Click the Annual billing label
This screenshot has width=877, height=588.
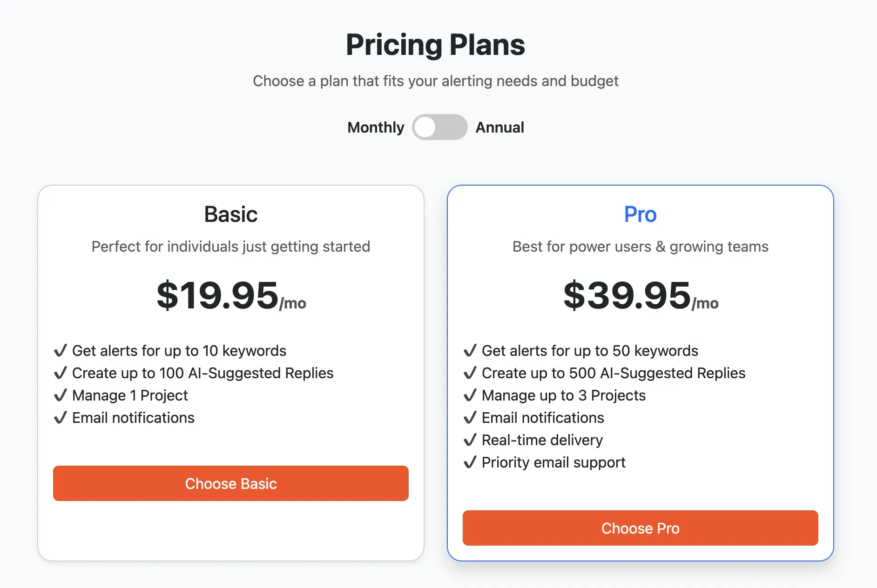tap(499, 127)
